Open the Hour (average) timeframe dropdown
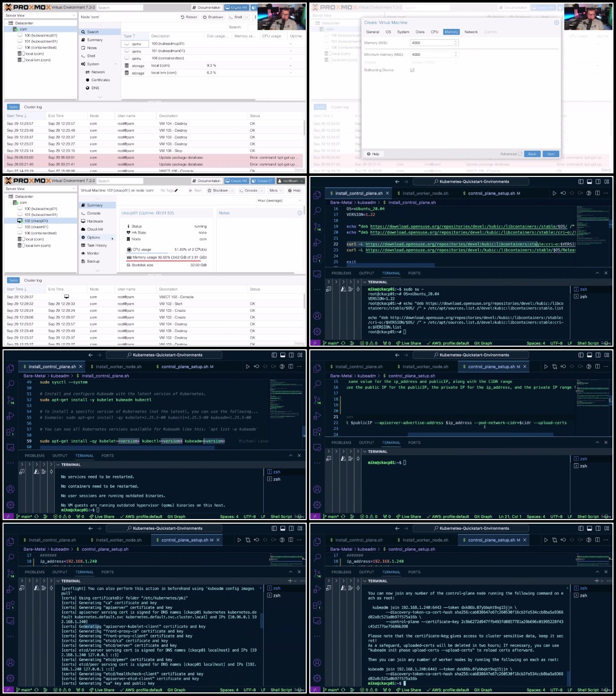The width and height of the screenshot is (616, 696). click(278, 201)
